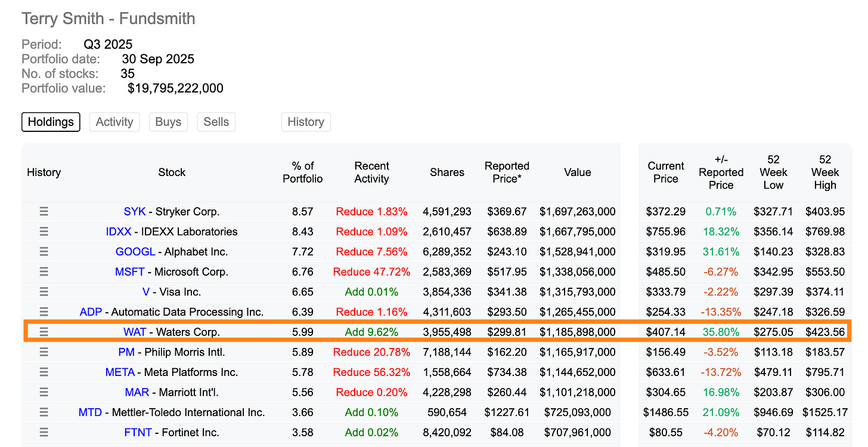Switch to the Sells tab
Image resolution: width=868 pixels, height=447 pixels.
pyautogui.click(x=216, y=122)
